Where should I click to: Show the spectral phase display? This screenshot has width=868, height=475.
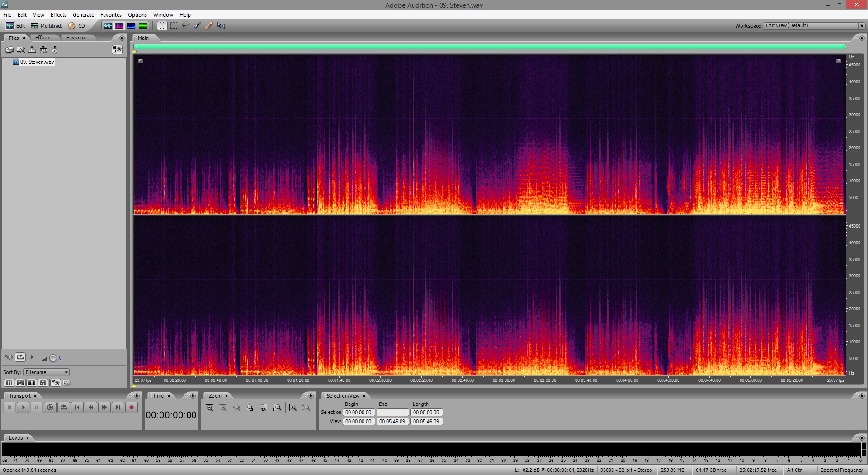coord(143,26)
